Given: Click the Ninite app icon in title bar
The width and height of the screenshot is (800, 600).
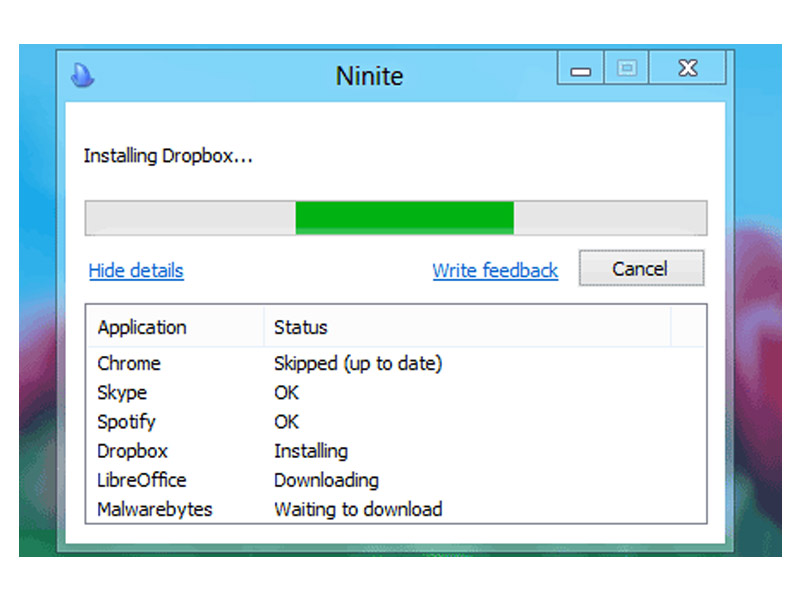Looking at the screenshot, I should click(82, 75).
